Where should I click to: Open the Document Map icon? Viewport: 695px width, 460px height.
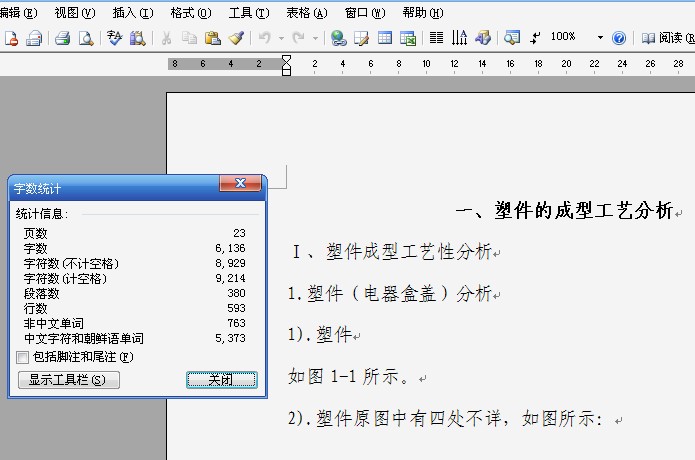tap(512, 38)
